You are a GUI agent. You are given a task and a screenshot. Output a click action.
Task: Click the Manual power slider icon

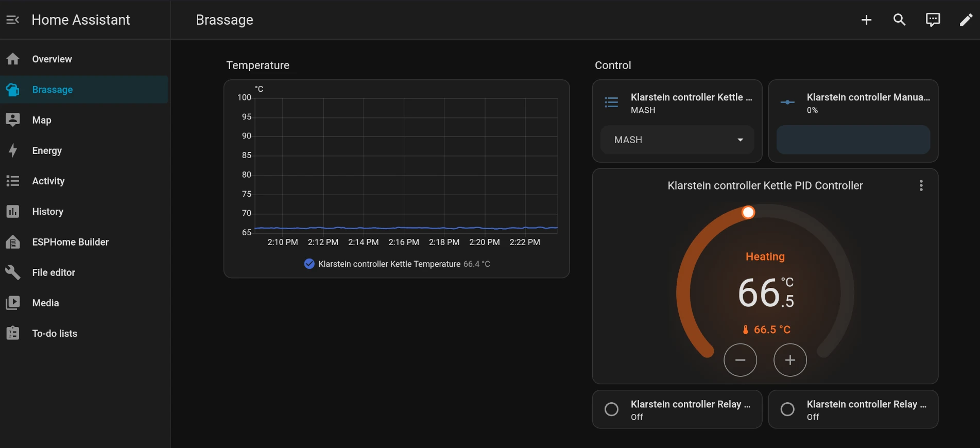coord(787,102)
